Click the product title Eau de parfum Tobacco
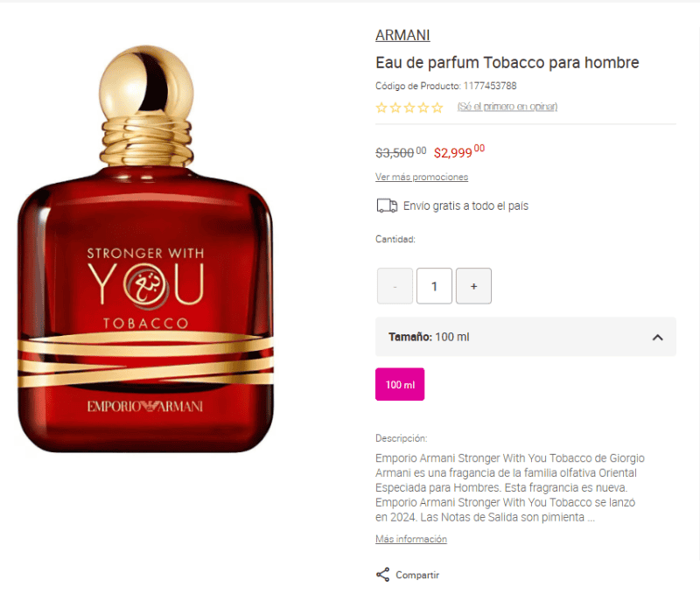The height and width of the screenshot is (594, 700). point(507,62)
